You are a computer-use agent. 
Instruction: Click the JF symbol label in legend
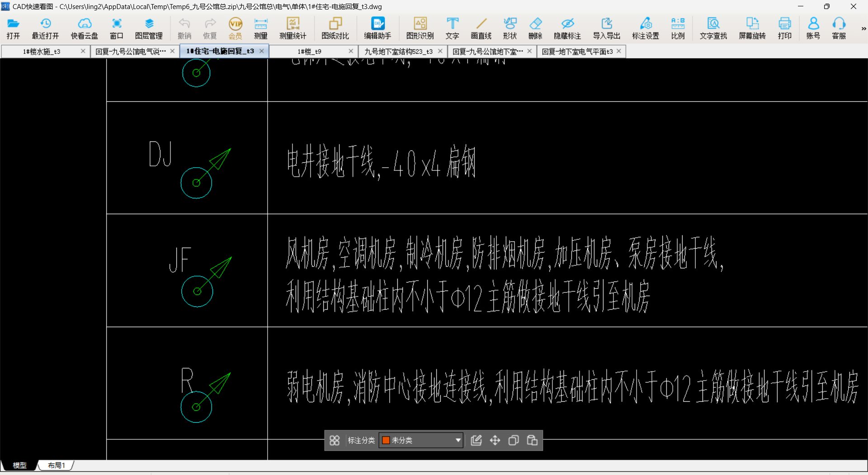pos(180,260)
